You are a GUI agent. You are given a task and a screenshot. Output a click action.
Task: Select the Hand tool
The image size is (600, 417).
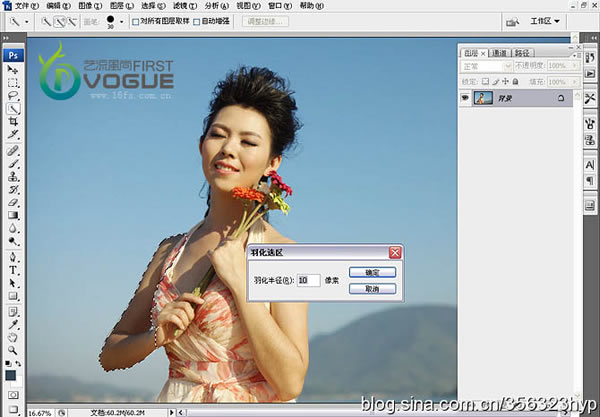coord(13,337)
